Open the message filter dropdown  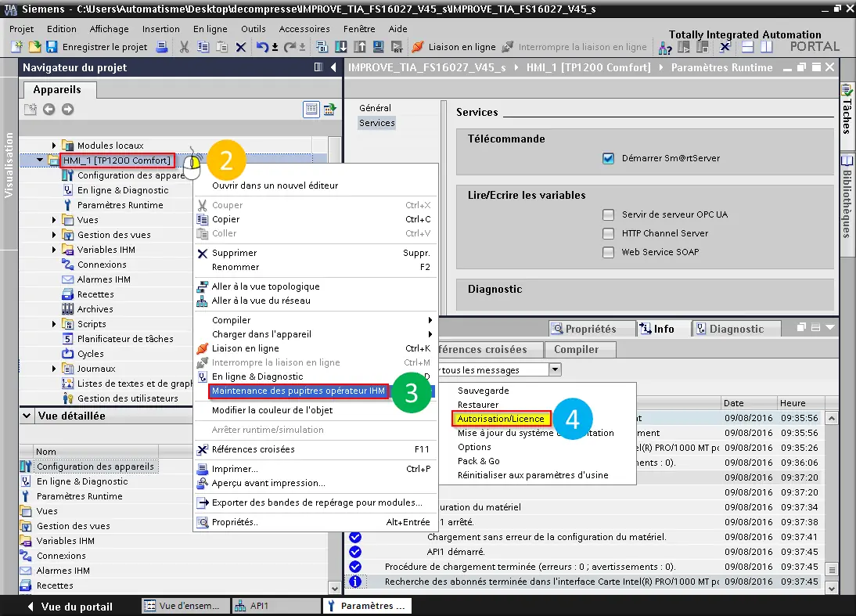pos(555,369)
